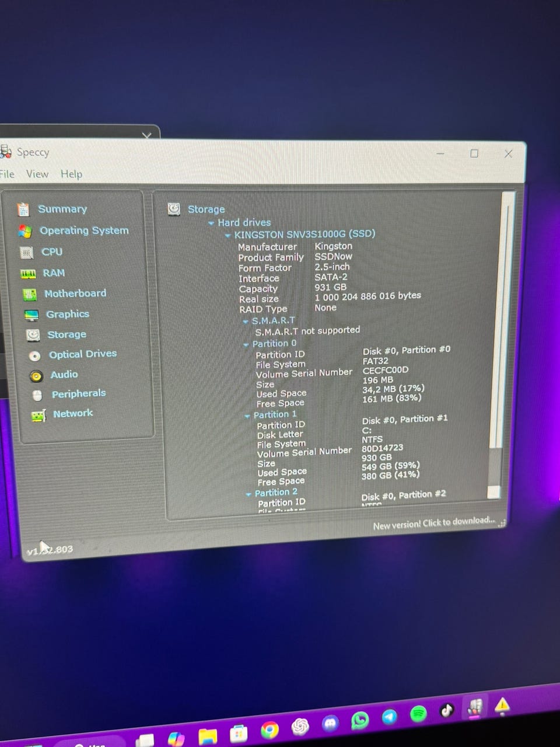The height and width of the screenshot is (747, 560).
Task: Click the yellow warning taskbar icon
Action: (x=502, y=706)
